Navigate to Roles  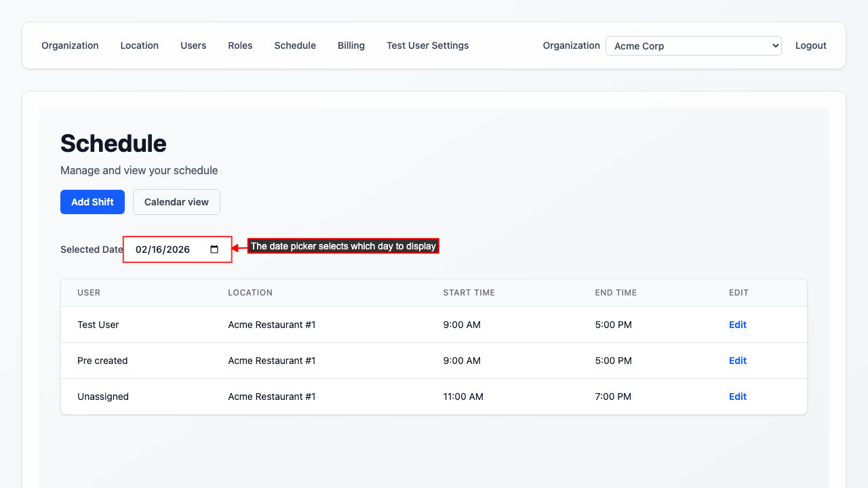click(240, 45)
